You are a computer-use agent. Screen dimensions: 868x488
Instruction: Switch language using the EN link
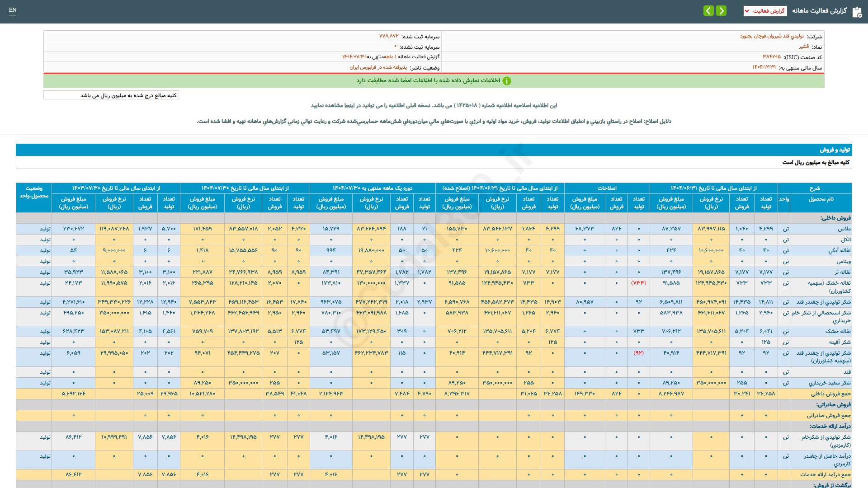coord(13,10)
